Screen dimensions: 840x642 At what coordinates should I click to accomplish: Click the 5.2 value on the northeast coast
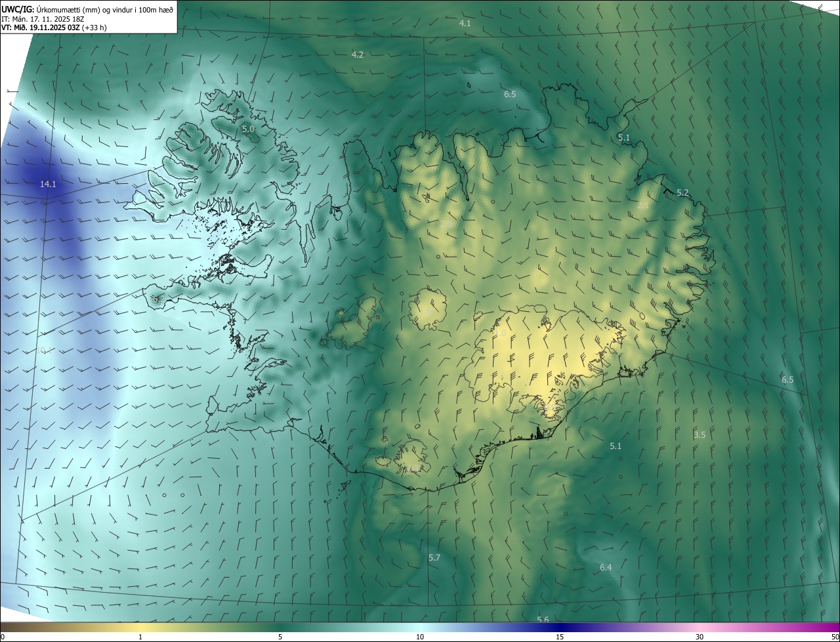[682, 192]
